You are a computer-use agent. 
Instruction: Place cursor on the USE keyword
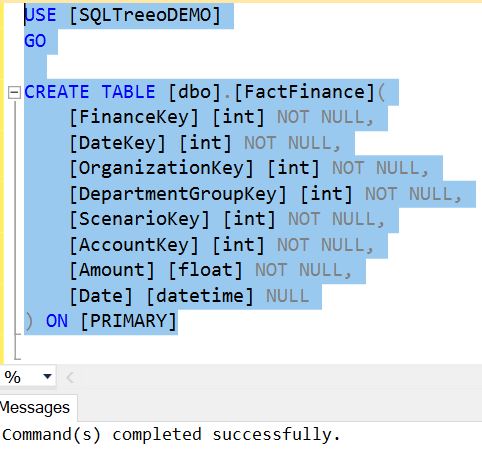40,15
